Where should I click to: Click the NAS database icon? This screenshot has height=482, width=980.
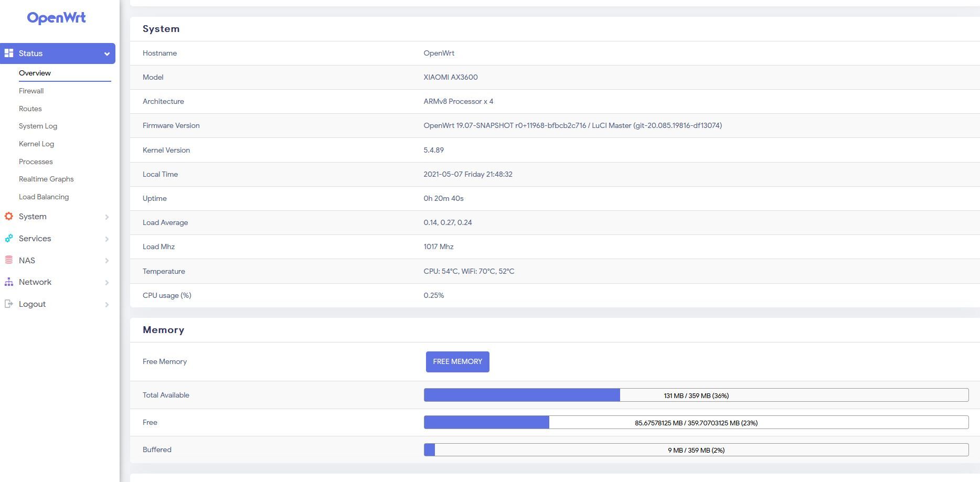pos(9,260)
